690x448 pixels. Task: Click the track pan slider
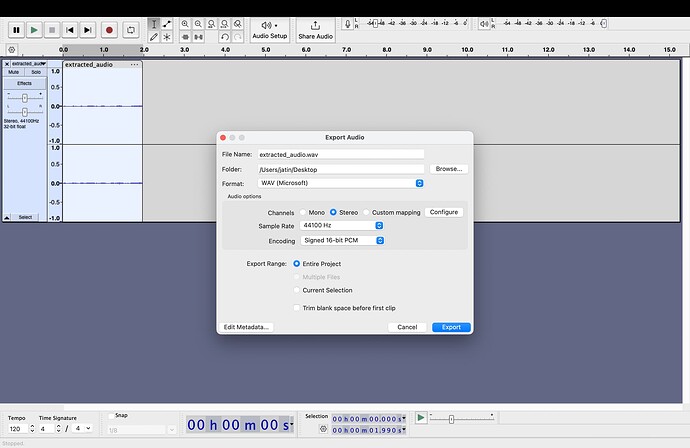(x=25, y=112)
